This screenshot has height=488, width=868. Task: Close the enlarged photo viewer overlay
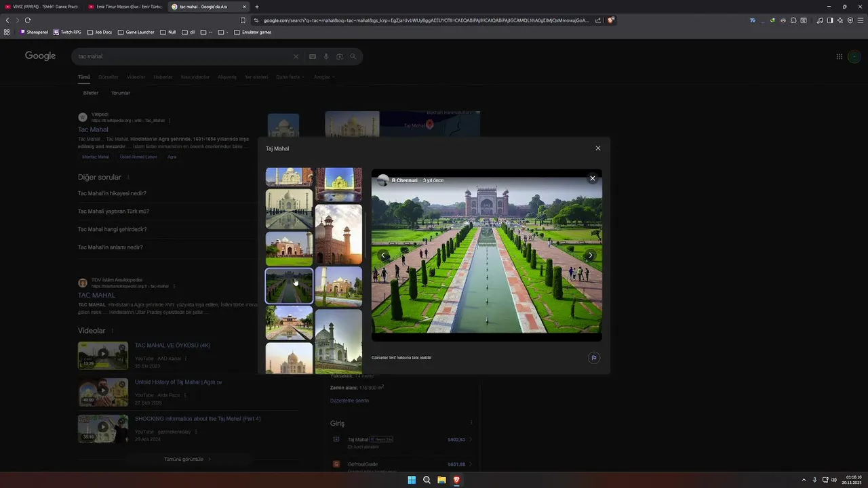click(592, 178)
